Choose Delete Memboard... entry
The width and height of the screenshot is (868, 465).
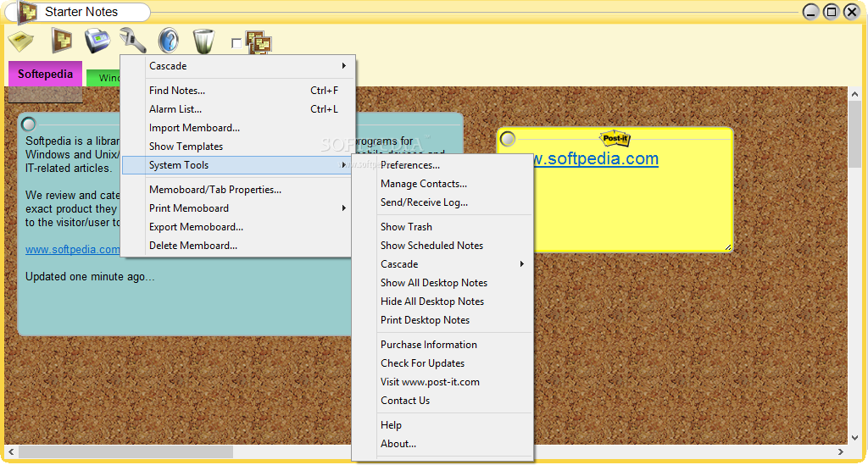coord(237,246)
